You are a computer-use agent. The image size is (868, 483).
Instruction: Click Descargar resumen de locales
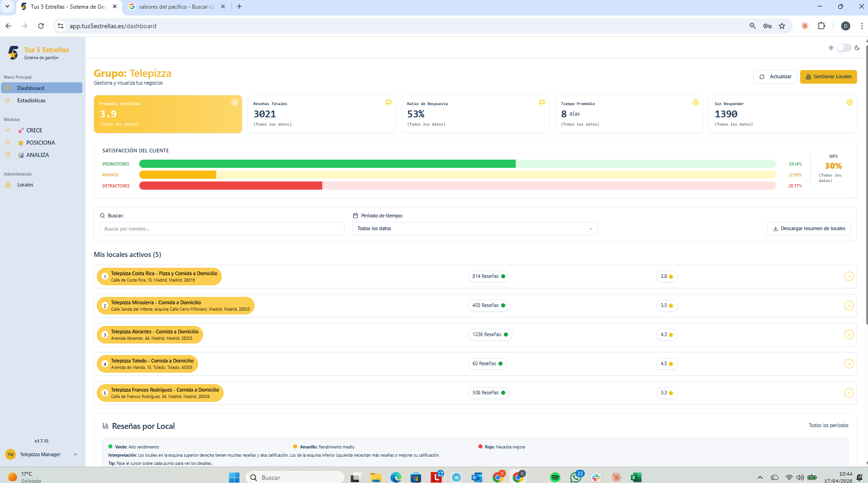click(x=809, y=229)
